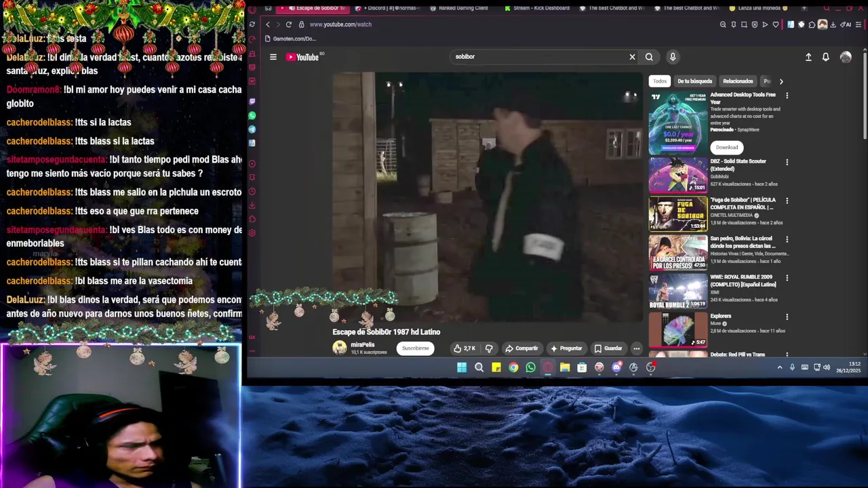
Task: Open options for Fuga de Sobibor video
Action: (x=787, y=201)
